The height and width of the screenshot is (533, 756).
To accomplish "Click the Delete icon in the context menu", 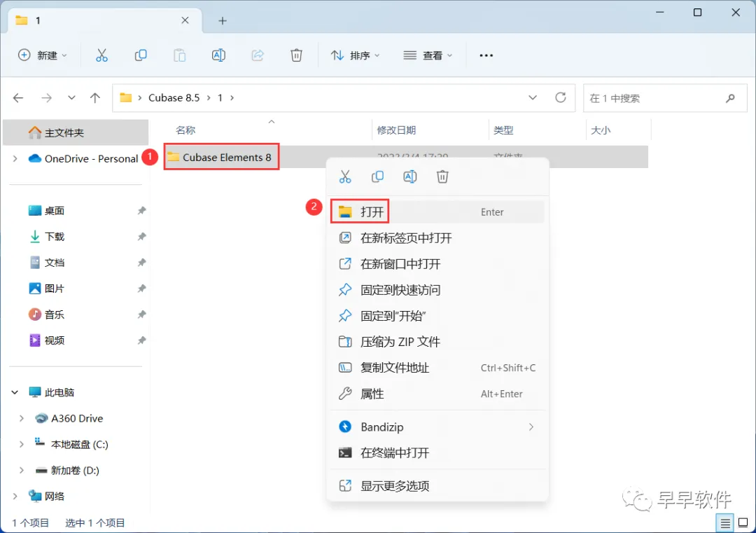I will [x=442, y=176].
